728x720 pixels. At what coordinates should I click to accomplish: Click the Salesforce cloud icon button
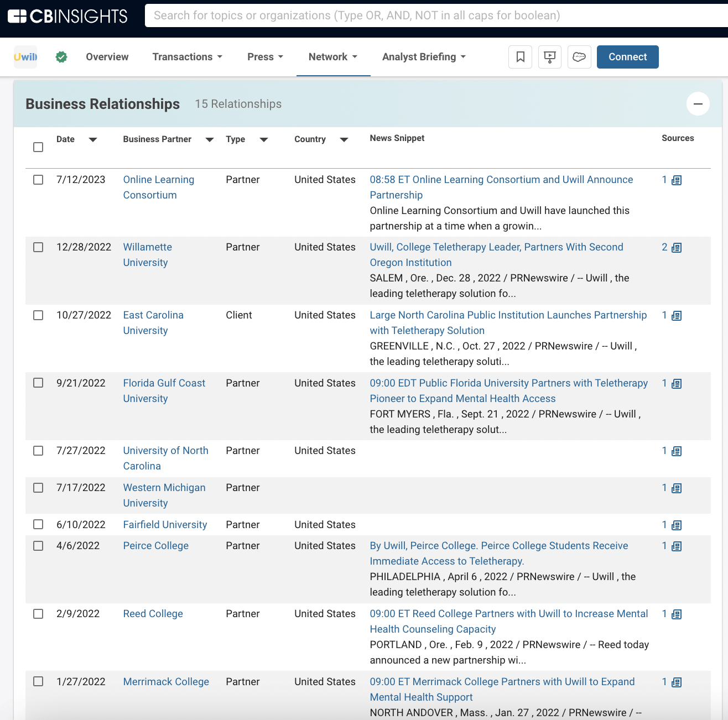click(x=579, y=57)
